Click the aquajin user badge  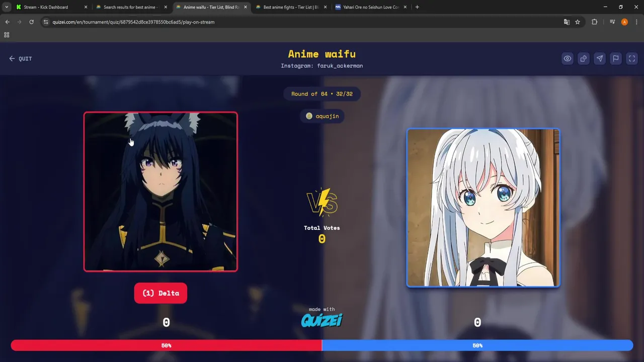click(x=323, y=116)
